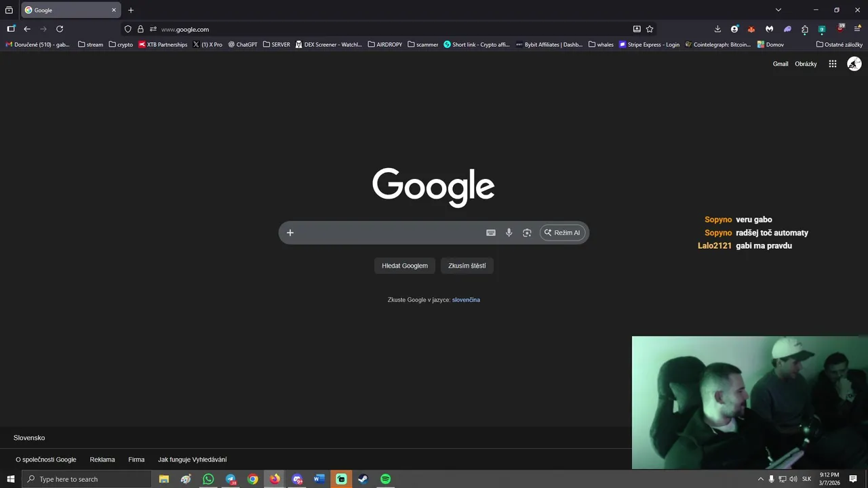Open XTB Partnerships bookmark
The image size is (868, 488).
point(163,45)
